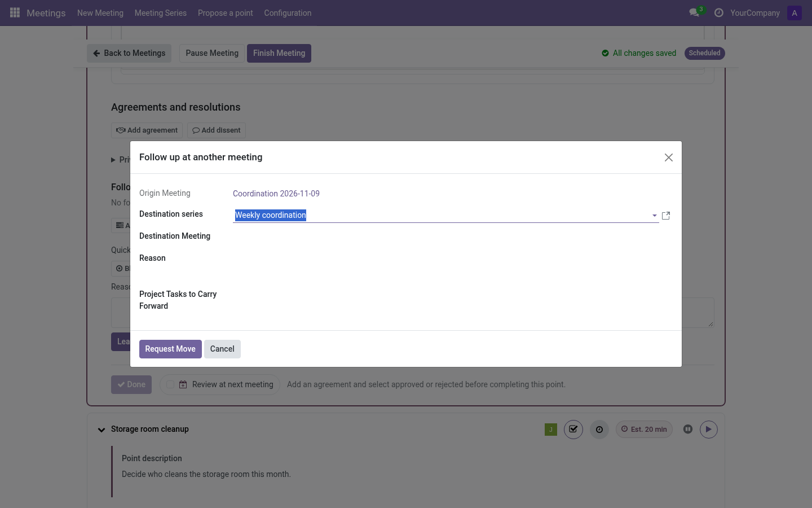
Task: Click the Add dissent button
Action: click(217, 130)
